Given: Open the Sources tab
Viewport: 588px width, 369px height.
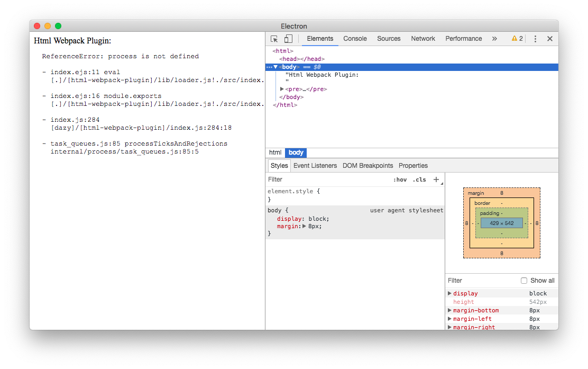Looking at the screenshot, I should pyautogui.click(x=389, y=39).
